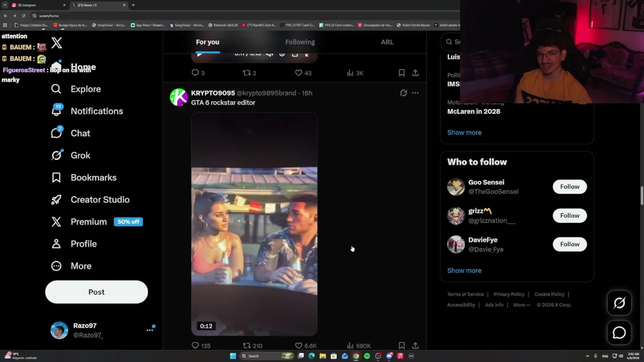644x362 pixels.
Task: Show hidden system tray icons
Action: [x=588, y=356]
